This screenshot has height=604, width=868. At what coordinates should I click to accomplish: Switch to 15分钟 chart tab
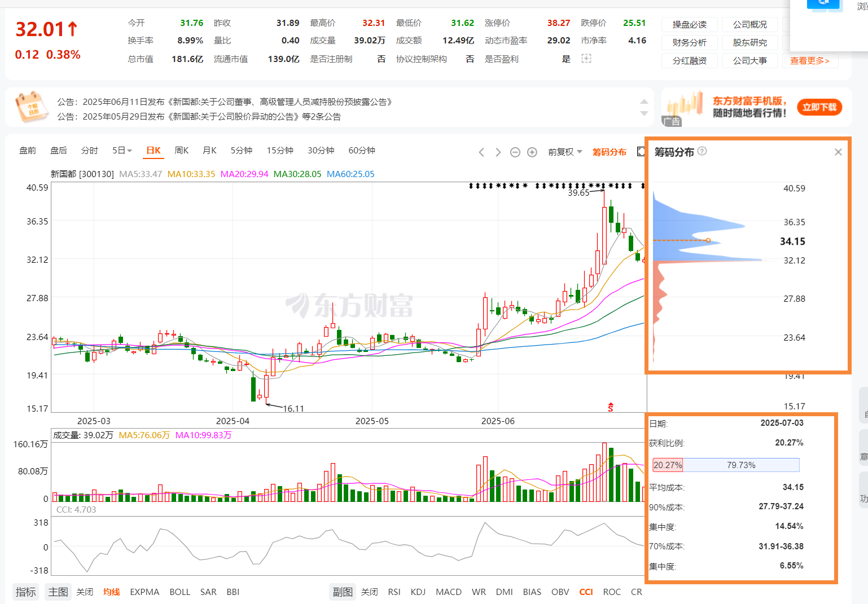click(x=280, y=151)
